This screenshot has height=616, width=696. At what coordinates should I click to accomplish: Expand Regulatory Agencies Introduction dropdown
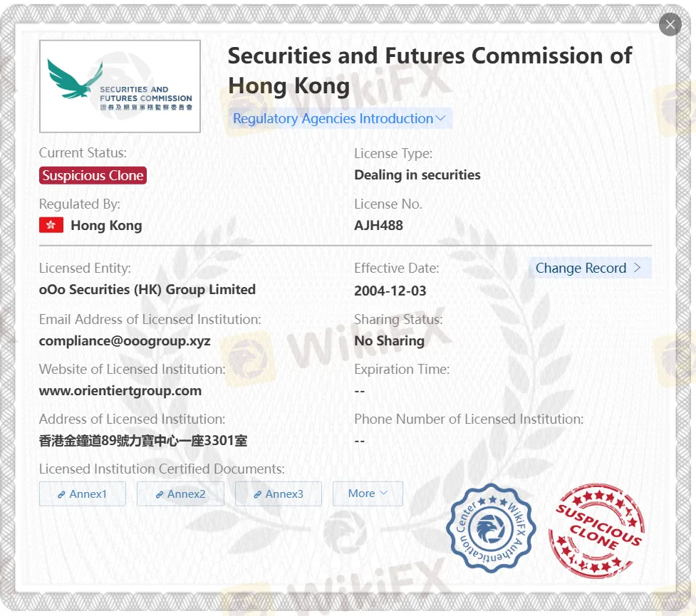point(340,119)
